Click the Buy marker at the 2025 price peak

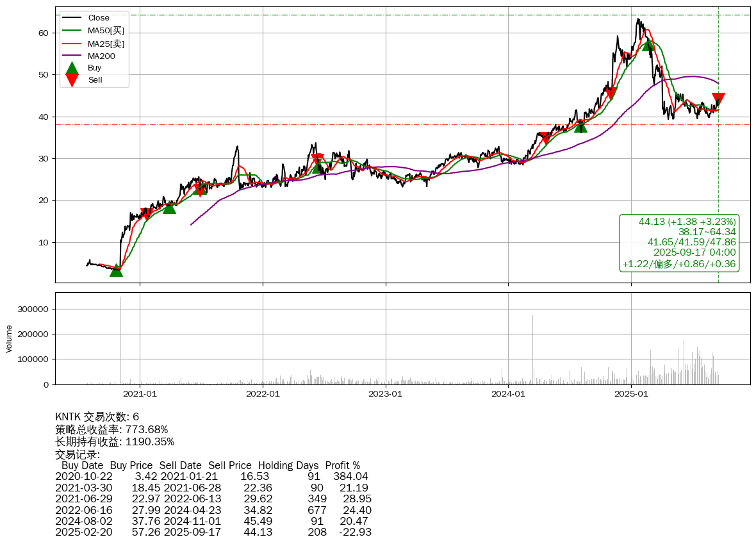point(648,44)
